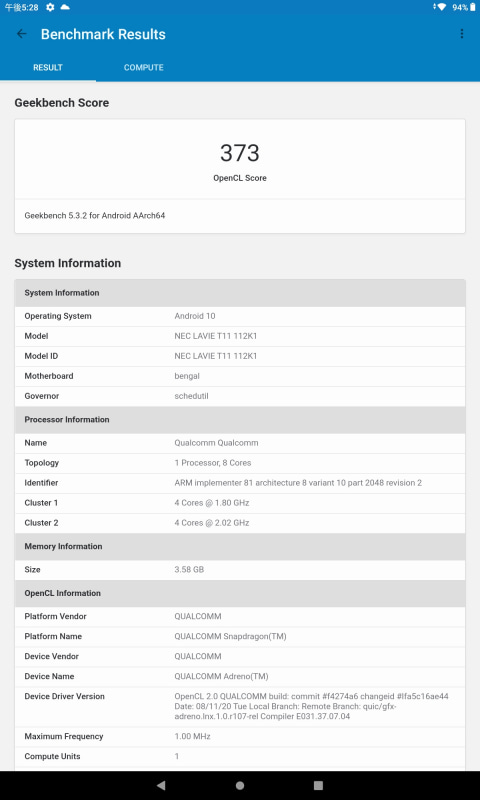Switch to the RESULT tab
The height and width of the screenshot is (800, 480).
coord(48,68)
